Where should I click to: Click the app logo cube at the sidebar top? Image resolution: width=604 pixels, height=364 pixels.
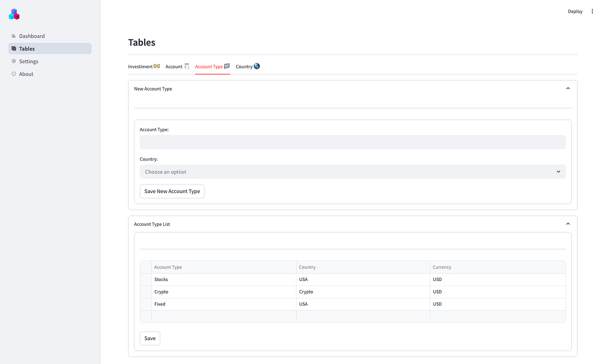[x=14, y=14]
